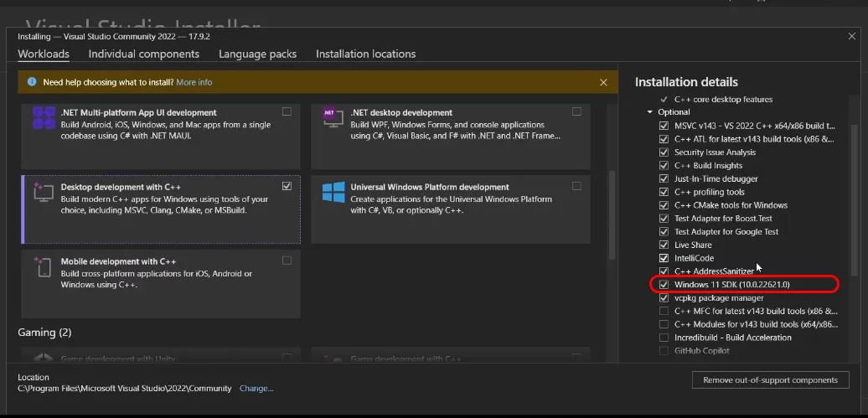Dismiss the 'Need help choosing' banner

point(603,82)
